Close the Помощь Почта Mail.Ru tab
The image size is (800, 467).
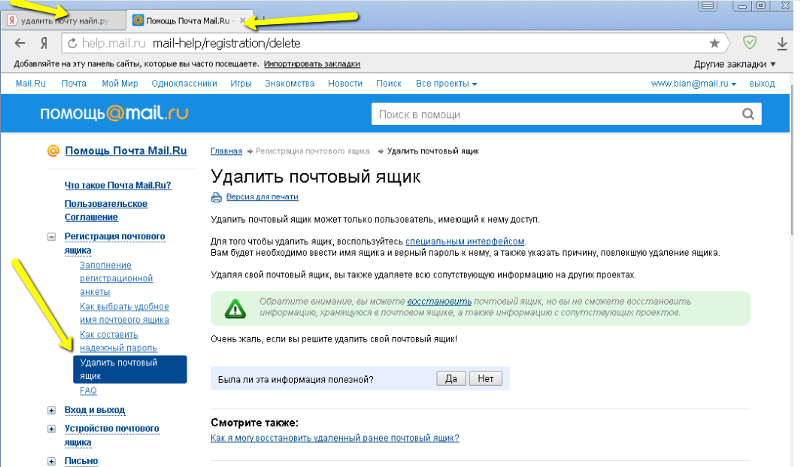[242, 21]
